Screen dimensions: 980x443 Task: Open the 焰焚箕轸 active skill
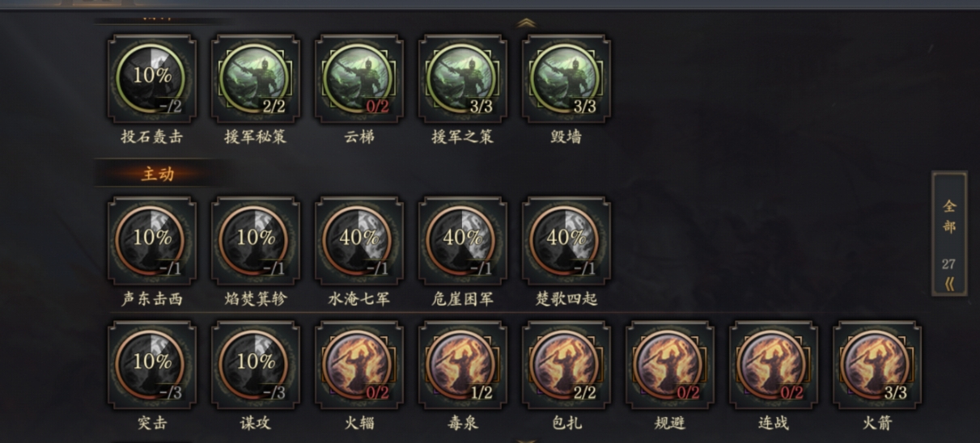[x=256, y=241]
